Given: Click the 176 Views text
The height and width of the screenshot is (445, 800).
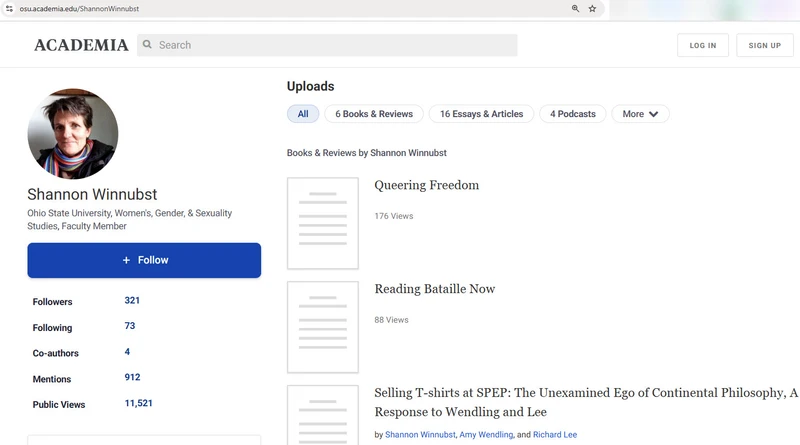Looking at the screenshot, I should pos(394,216).
